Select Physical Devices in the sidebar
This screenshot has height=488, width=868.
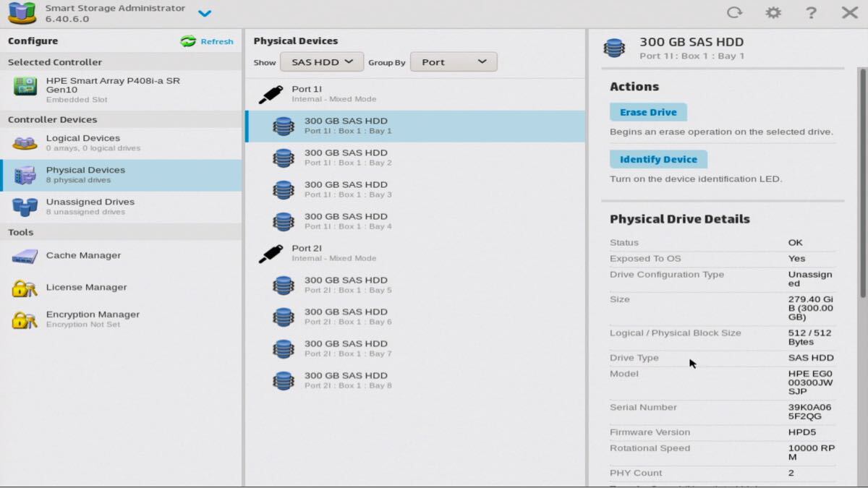[121, 175]
